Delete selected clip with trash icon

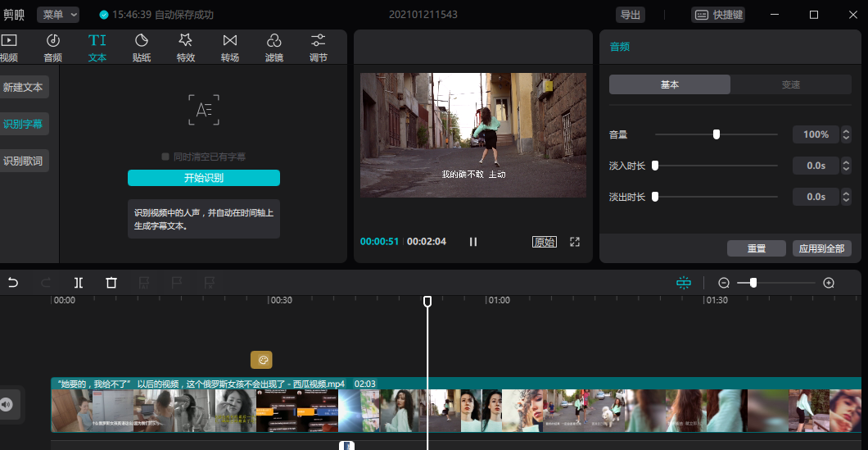click(x=111, y=283)
